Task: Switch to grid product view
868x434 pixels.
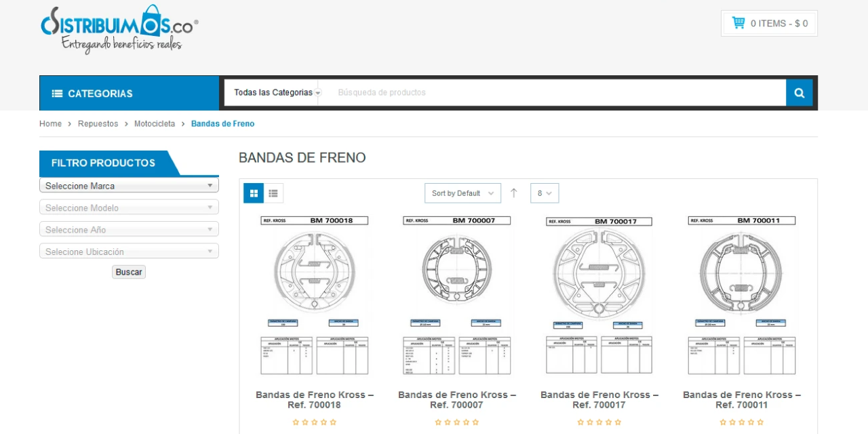Action: pyautogui.click(x=254, y=193)
